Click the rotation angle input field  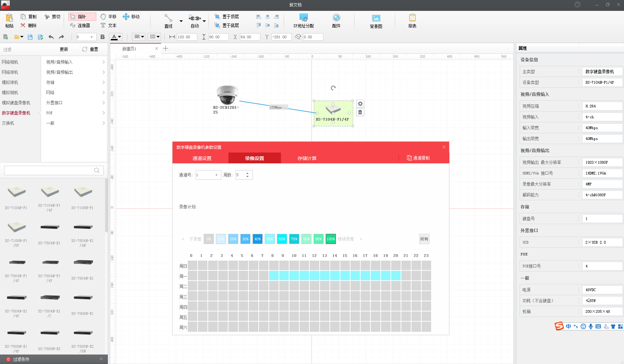click(313, 37)
